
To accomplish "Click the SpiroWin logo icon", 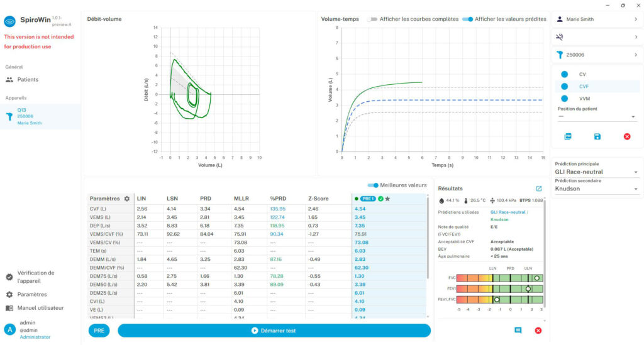I will coord(10,21).
